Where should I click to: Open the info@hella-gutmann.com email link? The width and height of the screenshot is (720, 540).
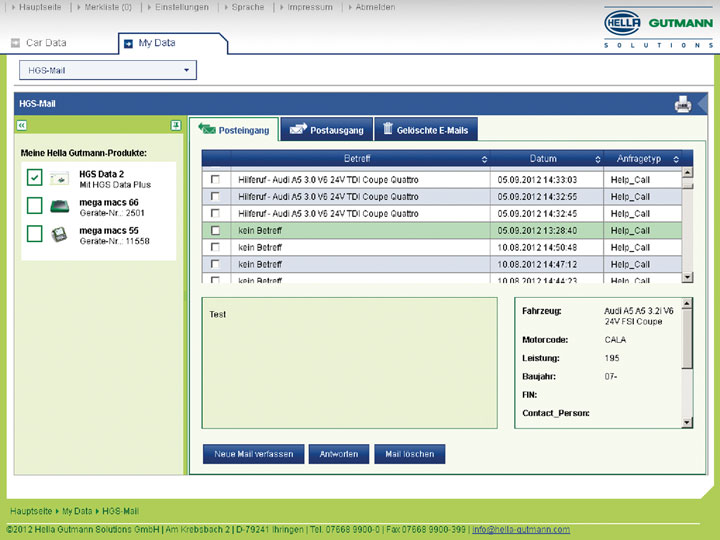tap(521, 529)
